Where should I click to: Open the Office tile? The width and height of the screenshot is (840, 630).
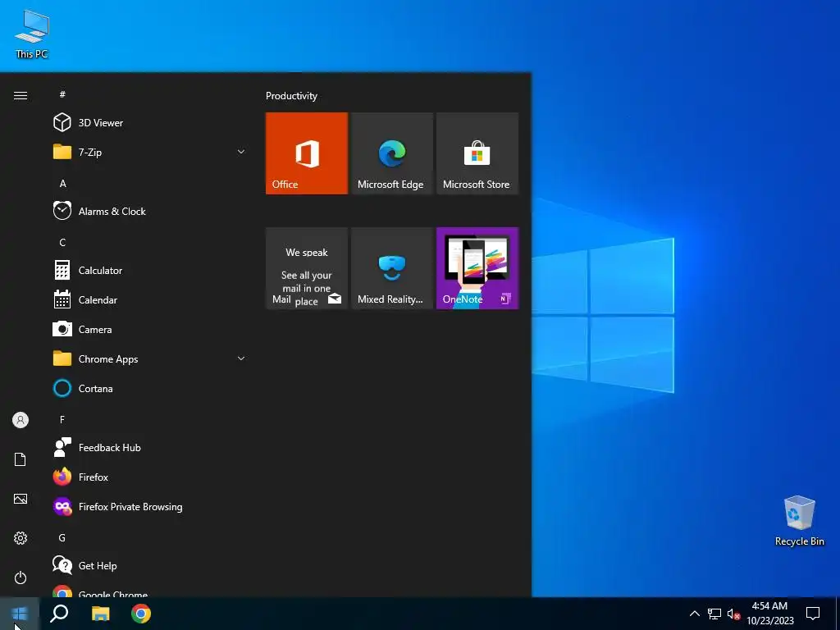(x=307, y=153)
